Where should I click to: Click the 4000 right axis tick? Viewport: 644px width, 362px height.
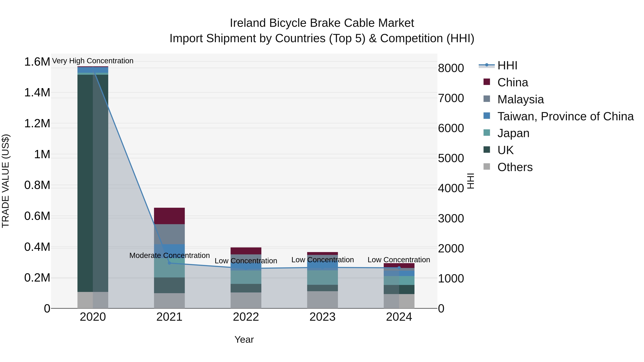(x=451, y=188)
